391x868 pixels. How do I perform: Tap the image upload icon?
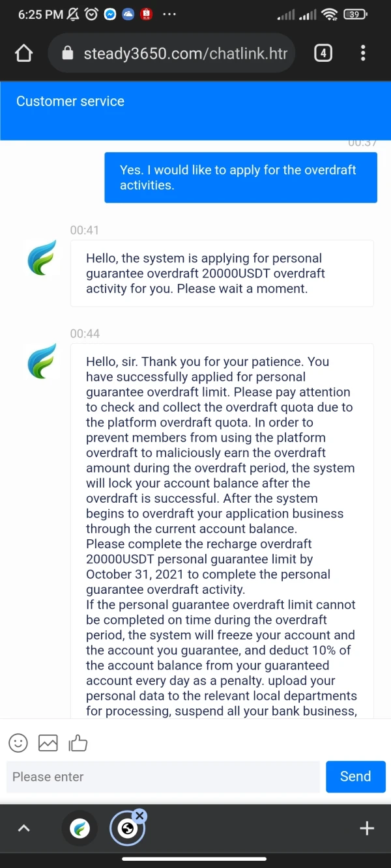tap(48, 742)
